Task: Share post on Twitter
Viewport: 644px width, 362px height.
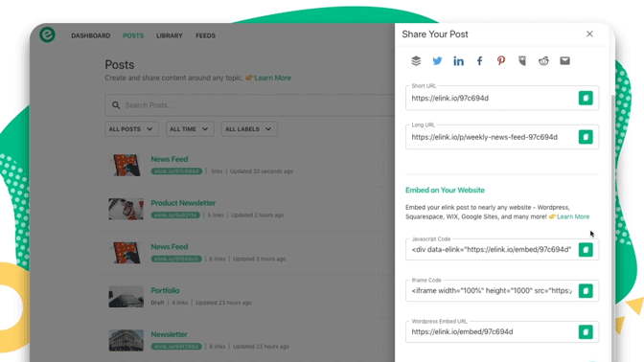Action: click(437, 60)
